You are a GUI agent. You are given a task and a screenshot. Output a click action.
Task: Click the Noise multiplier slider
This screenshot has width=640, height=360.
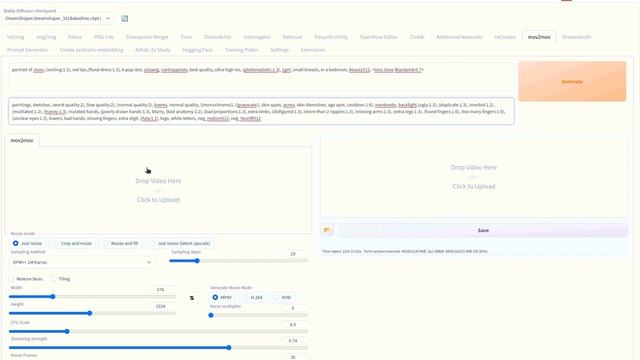pos(259,315)
